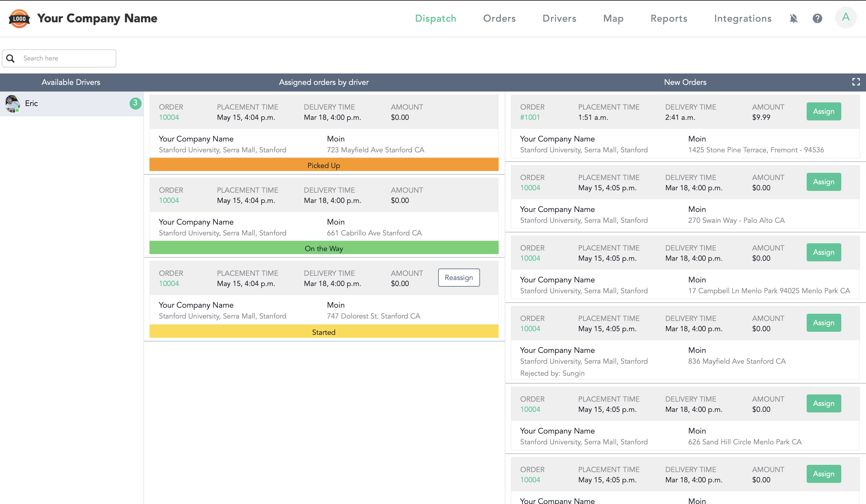Assign the order rejected by Sungin
The height and width of the screenshot is (504, 866).
pyautogui.click(x=824, y=323)
